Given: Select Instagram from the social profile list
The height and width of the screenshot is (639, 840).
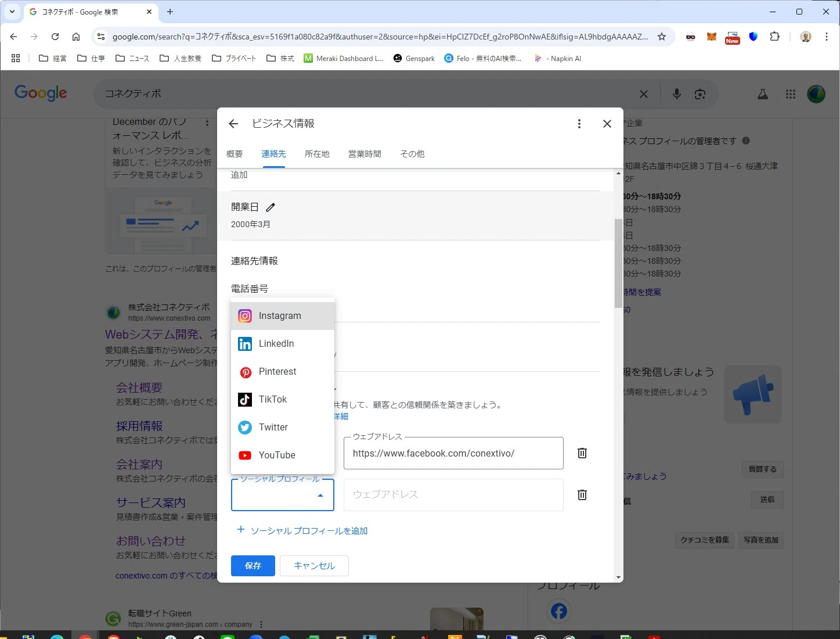Looking at the screenshot, I should point(283,315).
